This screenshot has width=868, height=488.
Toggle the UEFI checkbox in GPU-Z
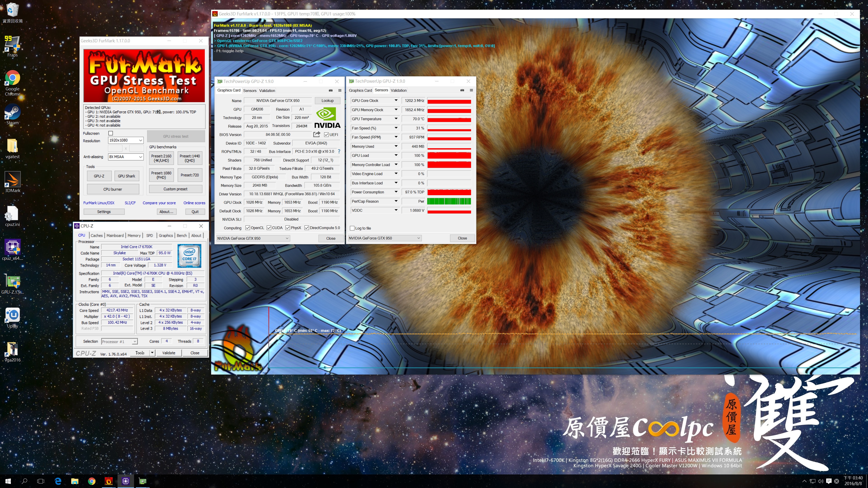tap(326, 135)
